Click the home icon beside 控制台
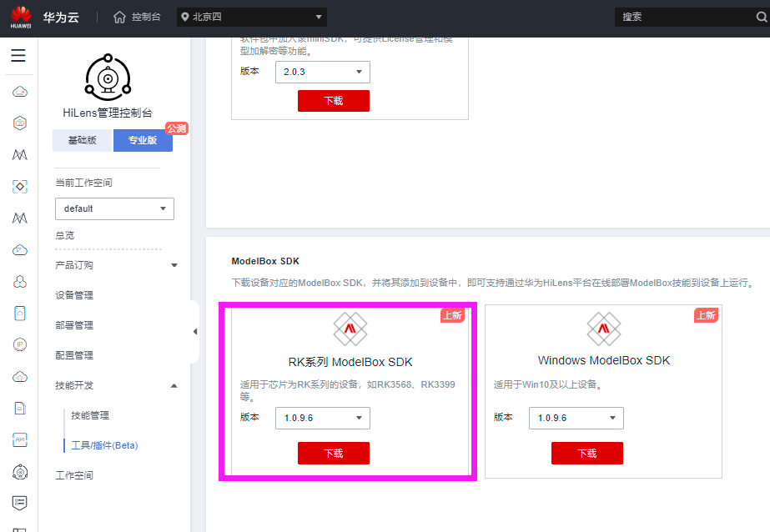770x532 pixels. pos(119,18)
